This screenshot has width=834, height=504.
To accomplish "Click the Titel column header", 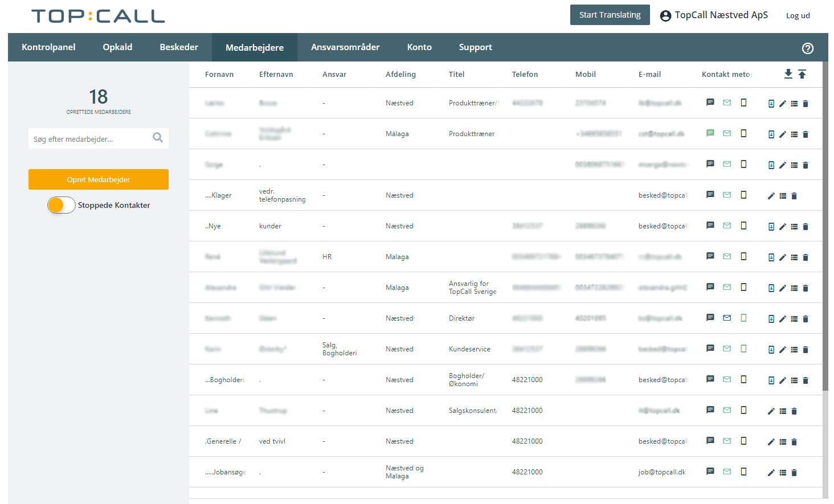I will pos(456,75).
